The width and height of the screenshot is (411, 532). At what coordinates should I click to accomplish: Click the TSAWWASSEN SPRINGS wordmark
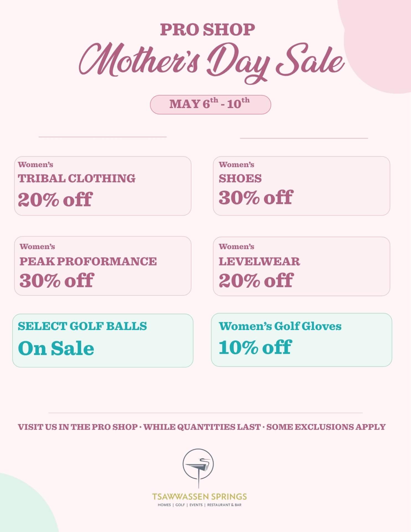(x=199, y=496)
